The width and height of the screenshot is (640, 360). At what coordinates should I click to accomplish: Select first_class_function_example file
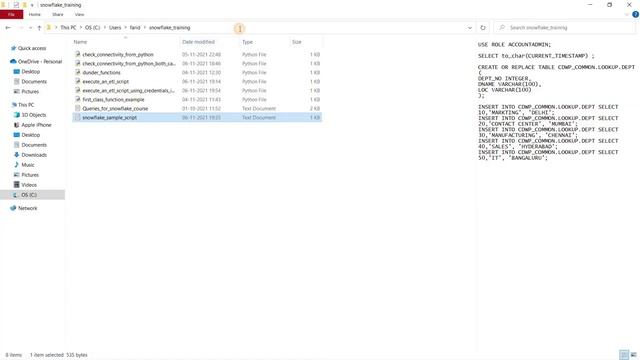(113, 100)
